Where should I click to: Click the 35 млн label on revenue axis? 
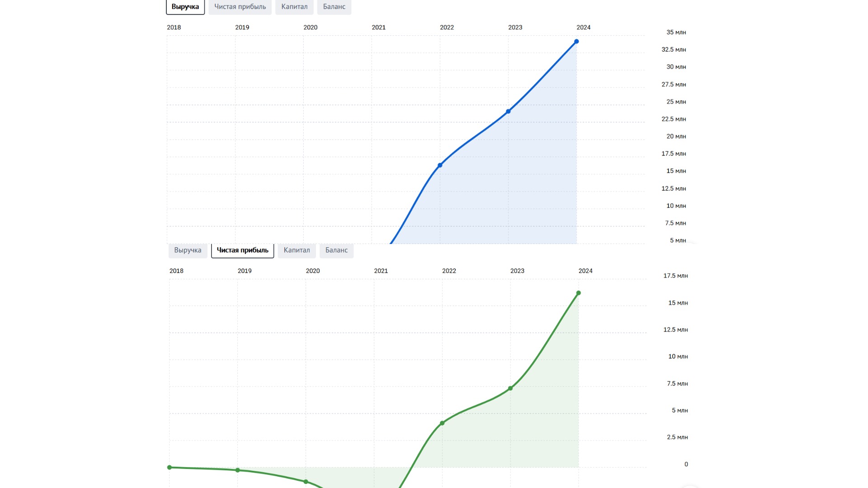coord(676,33)
